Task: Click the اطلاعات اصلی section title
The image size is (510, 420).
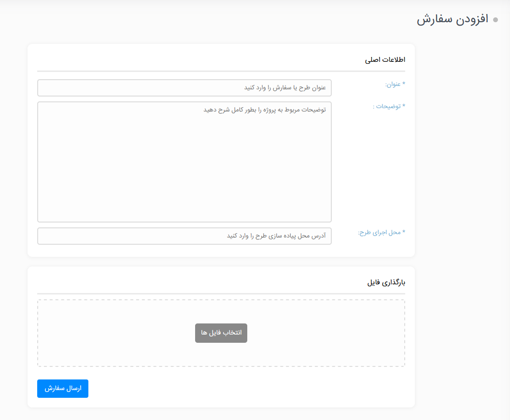Action: 385,59
